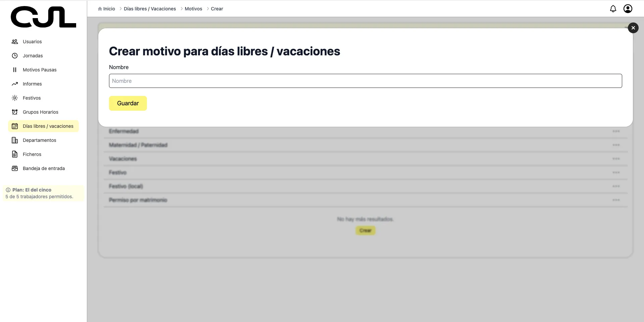The width and height of the screenshot is (644, 322).
Task: Click the Motivos Pausas pause icon
Action: tap(15, 70)
